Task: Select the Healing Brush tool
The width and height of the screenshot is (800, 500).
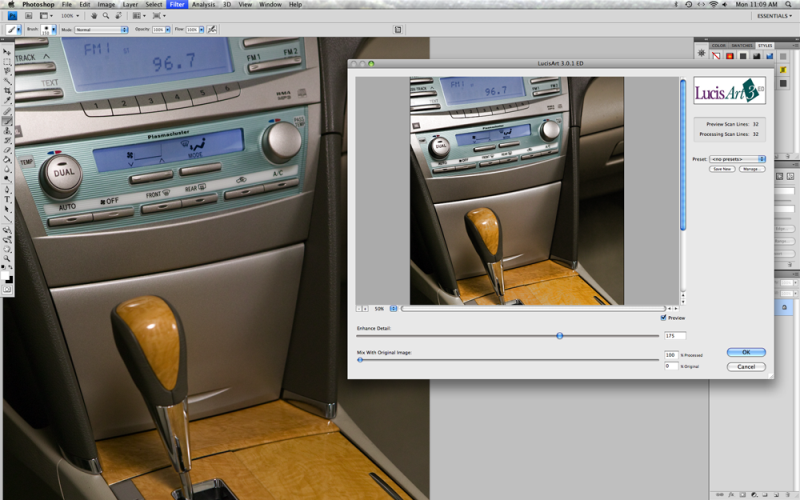Action: (7, 111)
